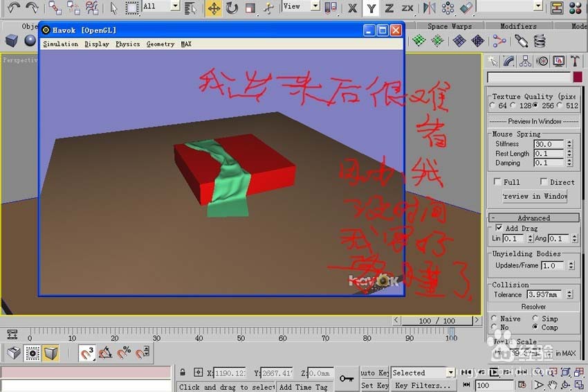Click the coil spring icon in reactor toolbar
This screenshot has width=588, height=392.
(x=540, y=41)
